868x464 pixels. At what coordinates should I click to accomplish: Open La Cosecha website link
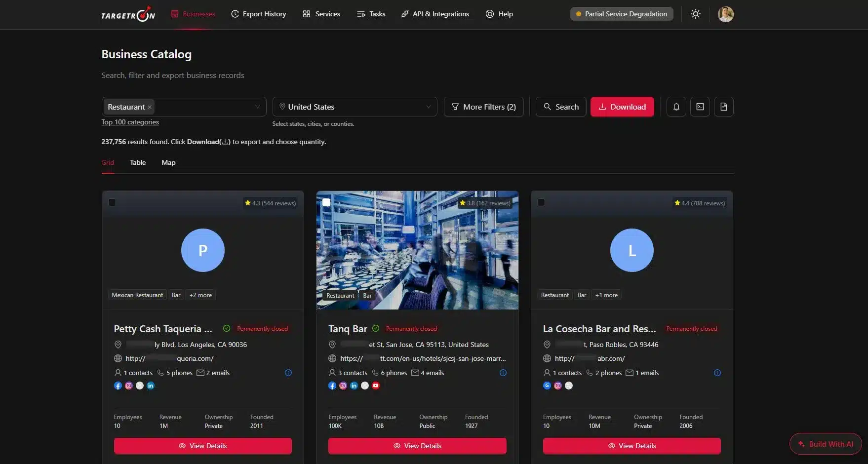590,359
